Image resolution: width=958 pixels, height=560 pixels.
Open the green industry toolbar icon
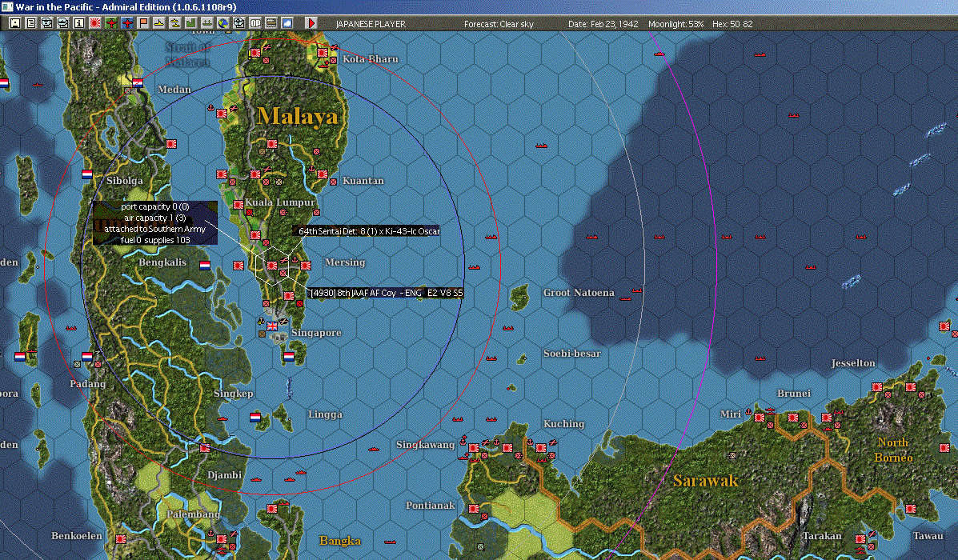(190, 23)
